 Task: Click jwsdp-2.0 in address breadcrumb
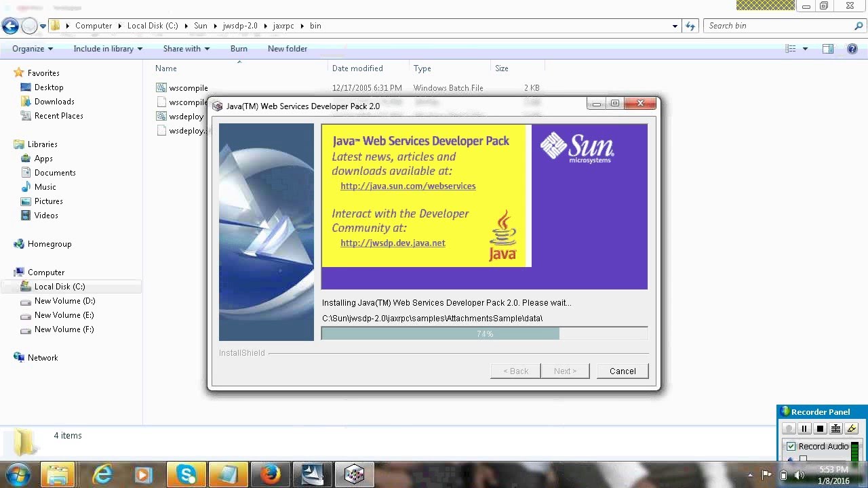240,26
